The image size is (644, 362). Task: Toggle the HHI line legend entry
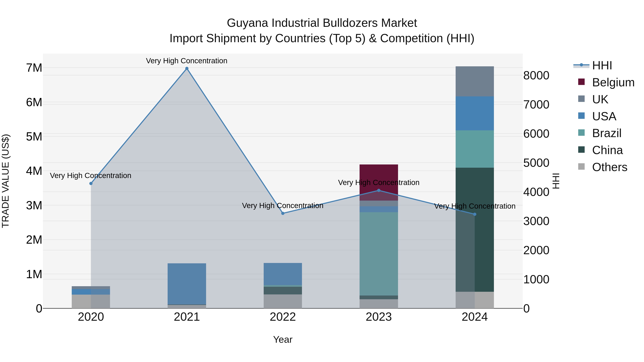click(x=592, y=65)
